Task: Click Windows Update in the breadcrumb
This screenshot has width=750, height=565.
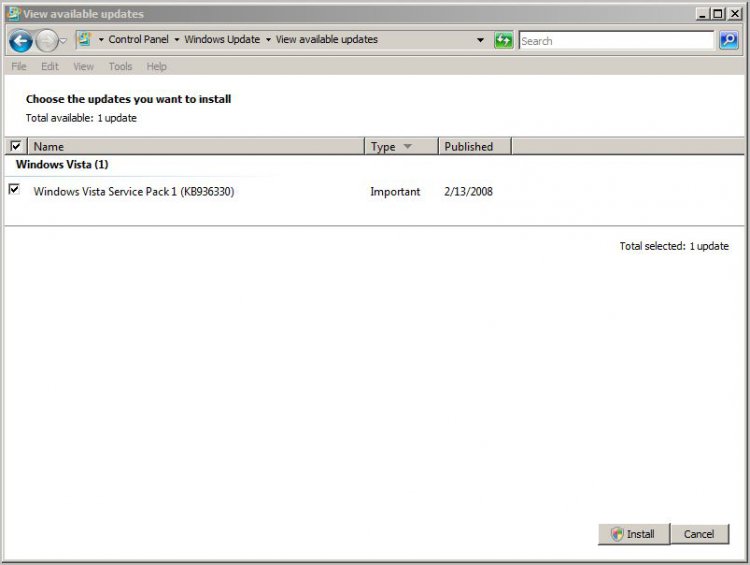Action: pyautogui.click(x=222, y=39)
